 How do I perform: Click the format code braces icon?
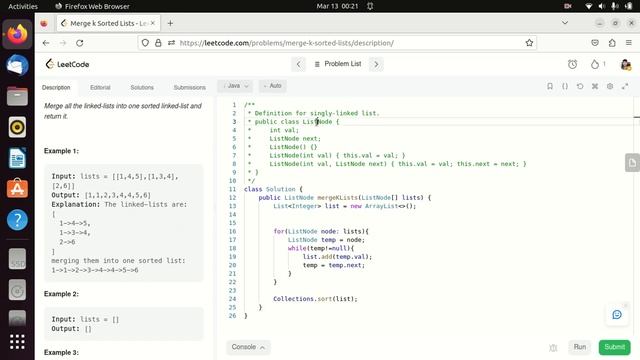(565, 86)
